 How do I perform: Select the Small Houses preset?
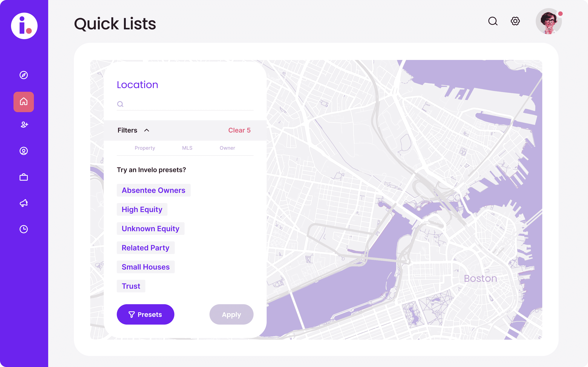[146, 267]
